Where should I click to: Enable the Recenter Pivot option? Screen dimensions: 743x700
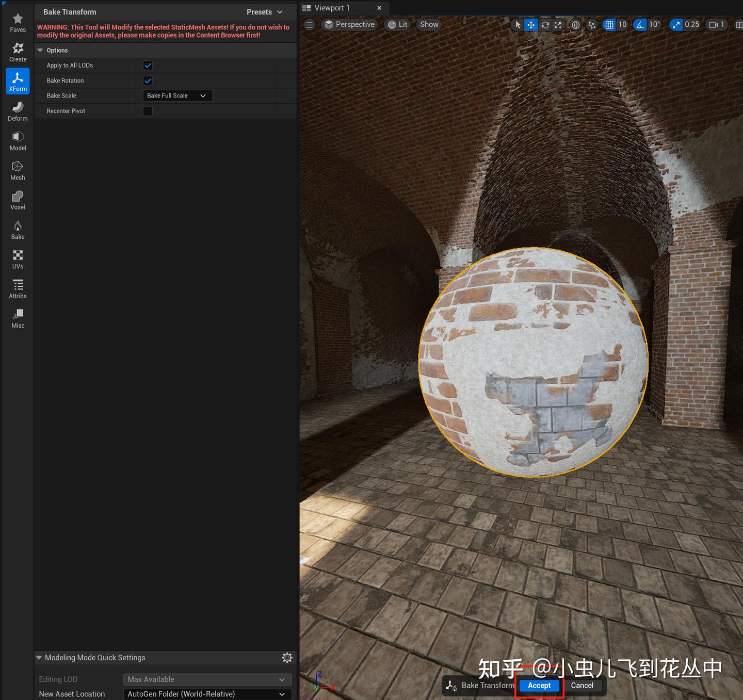148,110
